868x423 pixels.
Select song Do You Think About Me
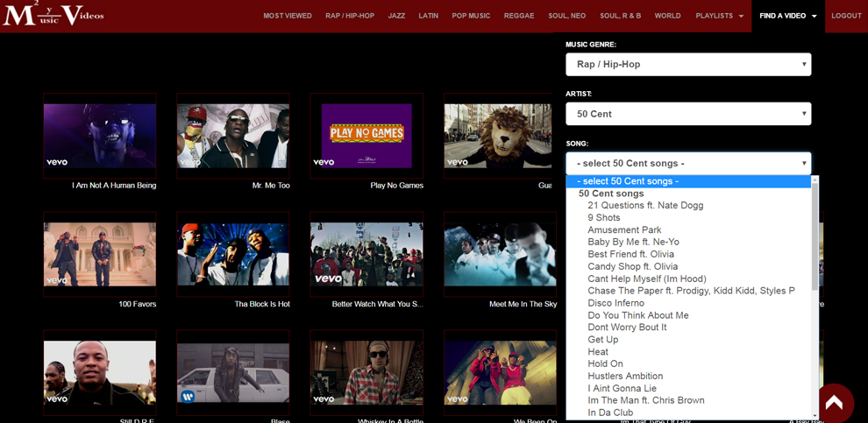click(x=638, y=315)
